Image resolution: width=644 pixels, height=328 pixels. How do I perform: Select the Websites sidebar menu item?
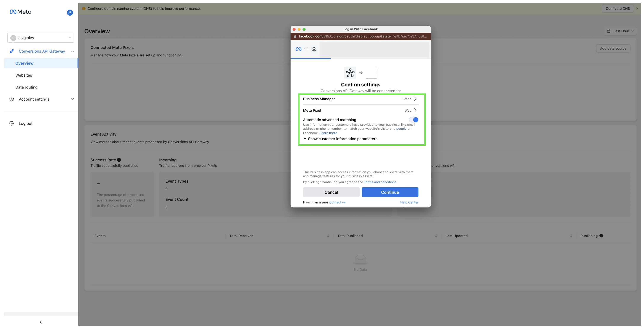click(23, 75)
